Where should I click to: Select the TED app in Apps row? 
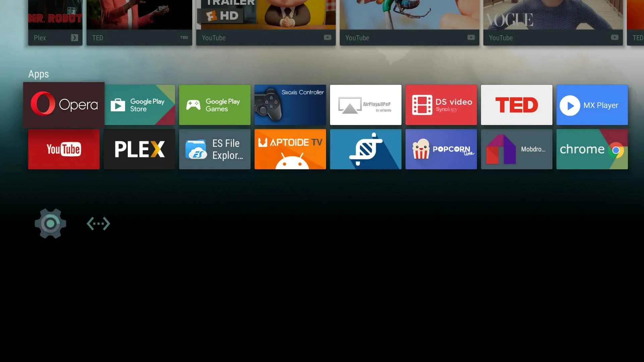pyautogui.click(x=517, y=105)
